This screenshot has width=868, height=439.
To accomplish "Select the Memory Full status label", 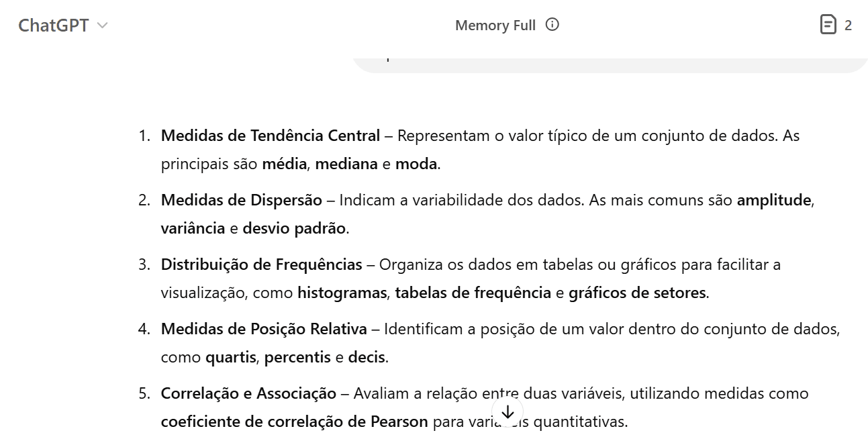I will pos(497,25).
